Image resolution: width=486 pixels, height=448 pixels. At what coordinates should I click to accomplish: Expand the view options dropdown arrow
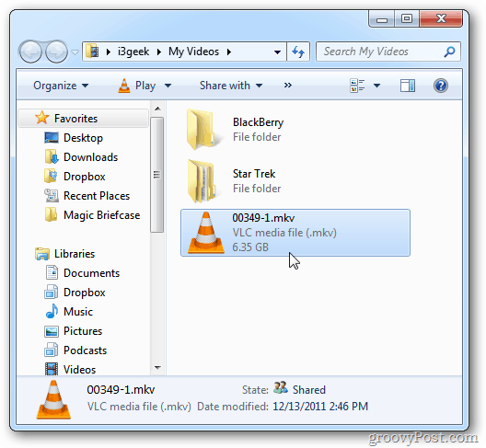(376, 86)
